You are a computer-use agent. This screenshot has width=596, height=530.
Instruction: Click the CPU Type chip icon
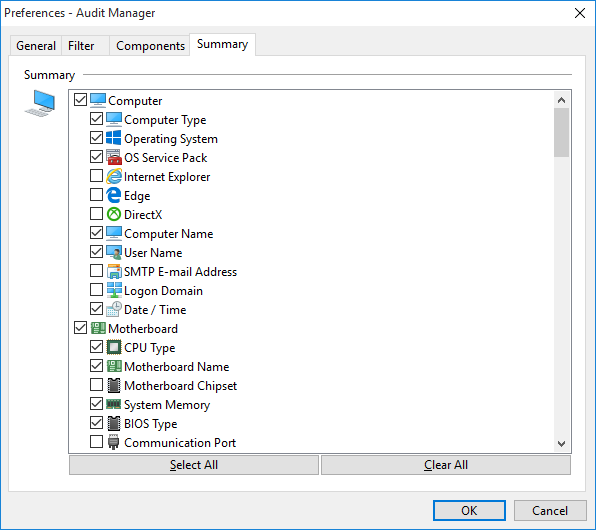click(114, 347)
